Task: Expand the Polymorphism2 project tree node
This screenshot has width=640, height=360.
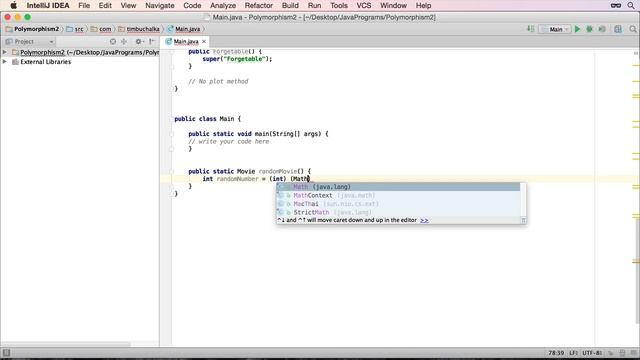Action: tap(4, 52)
